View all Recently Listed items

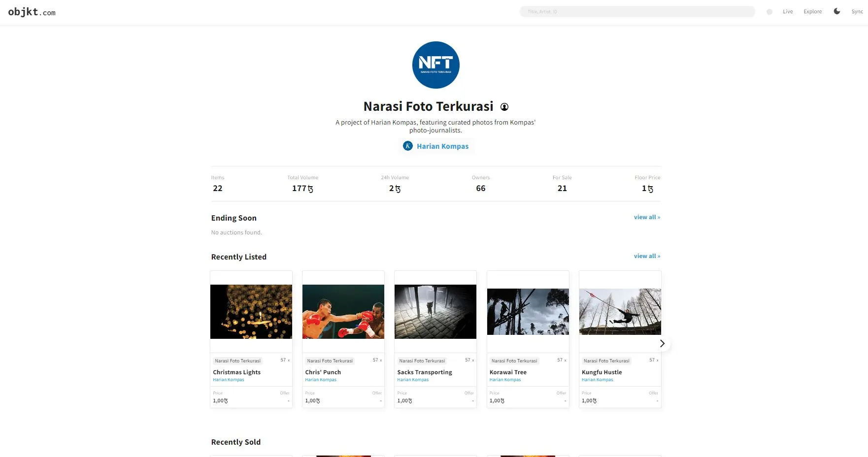tap(647, 256)
